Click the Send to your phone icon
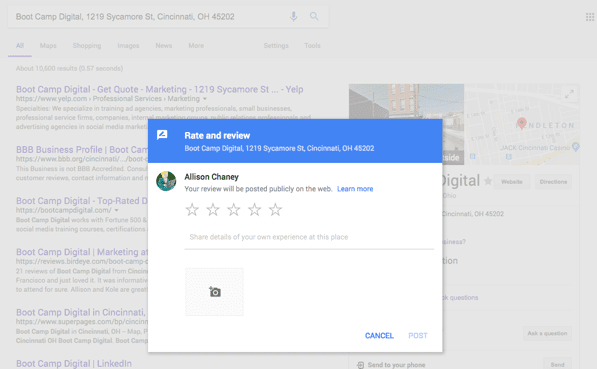The height and width of the screenshot is (369, 597). point(360,365)
